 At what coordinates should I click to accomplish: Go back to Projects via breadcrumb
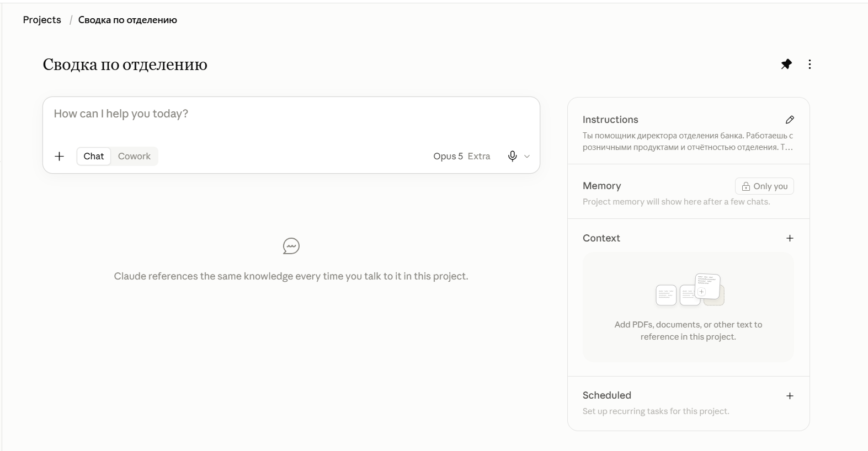tap(42, 20)
